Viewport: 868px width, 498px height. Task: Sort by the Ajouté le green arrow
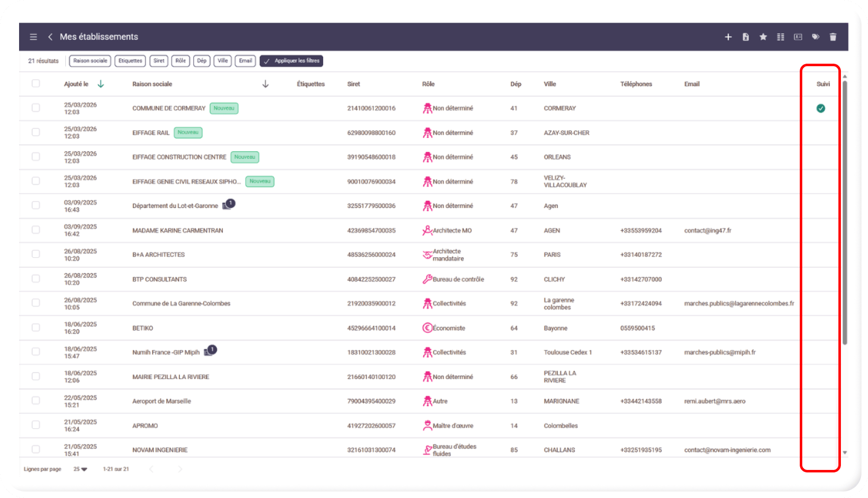click(x=100, y=84)
